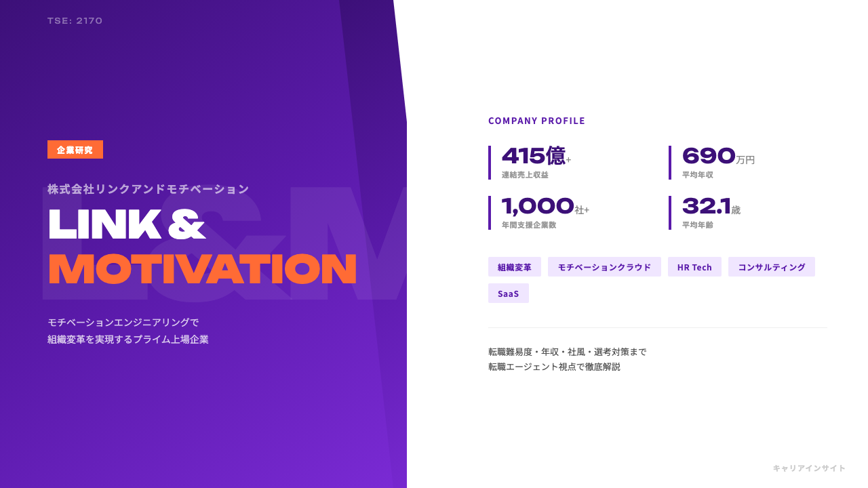The height and width of the screenshot is (488, 868).
Task: Click the キャリアインサイト footer credit
Action: click(810, 468)
